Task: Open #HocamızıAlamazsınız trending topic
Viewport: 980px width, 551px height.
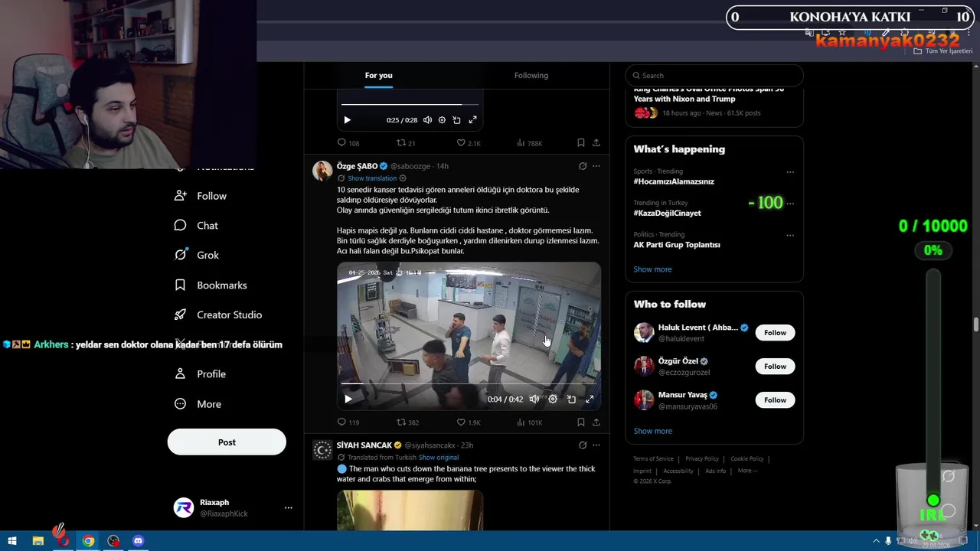Action: 674,181
